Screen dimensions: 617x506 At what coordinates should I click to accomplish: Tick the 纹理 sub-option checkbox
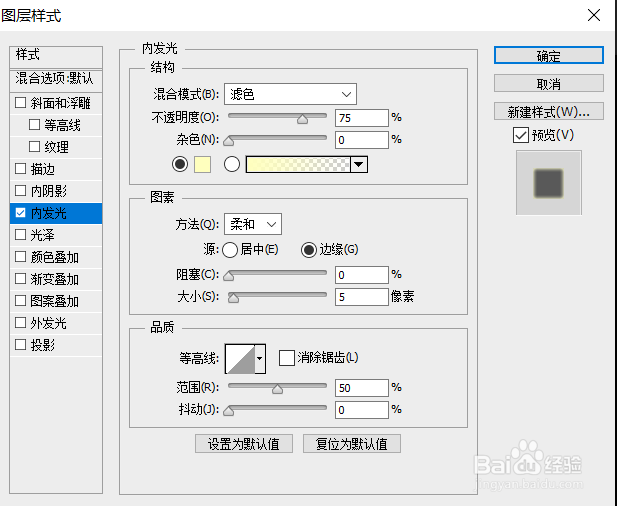pos(35,147)
